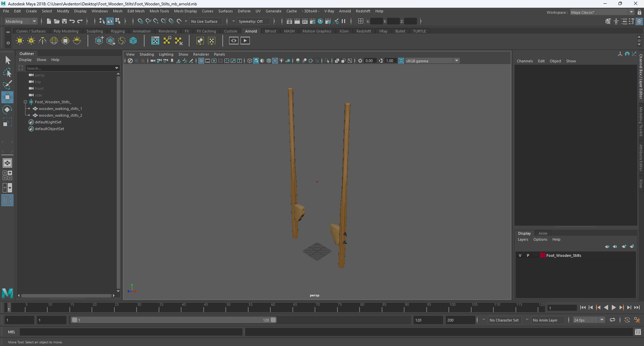This screenshot has height=346, width=644.
Task: Save the scene with the floppy disk icon
Action: click(x=64, y=21)
